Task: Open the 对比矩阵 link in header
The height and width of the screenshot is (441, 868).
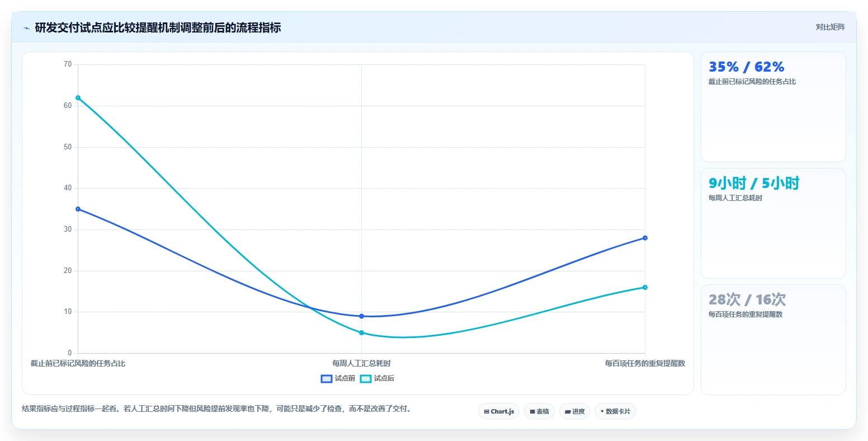Action: click(830, 27)
